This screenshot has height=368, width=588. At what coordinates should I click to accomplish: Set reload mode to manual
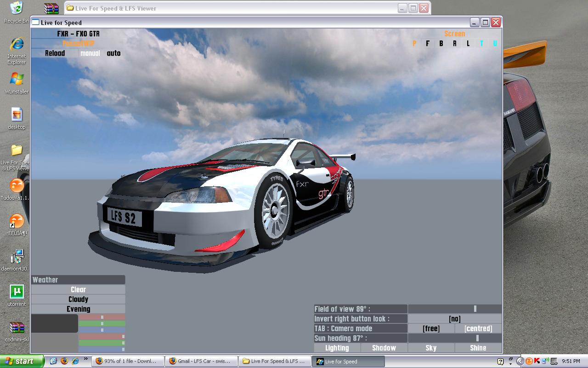point(90,53)
